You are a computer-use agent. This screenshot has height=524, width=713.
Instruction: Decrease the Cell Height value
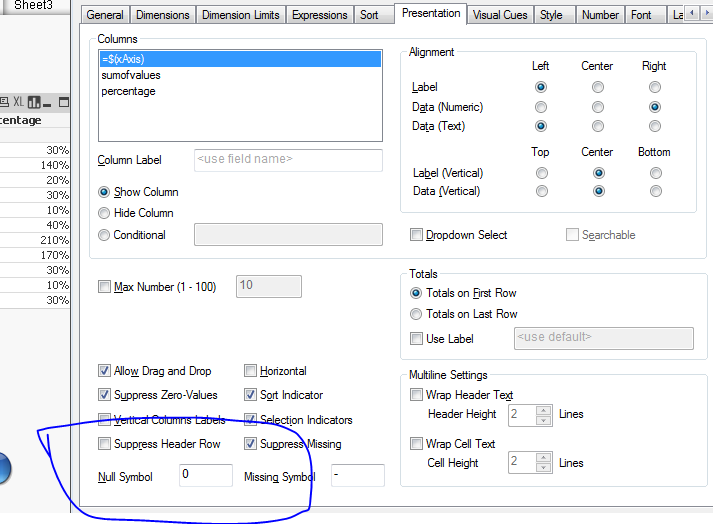543,468
